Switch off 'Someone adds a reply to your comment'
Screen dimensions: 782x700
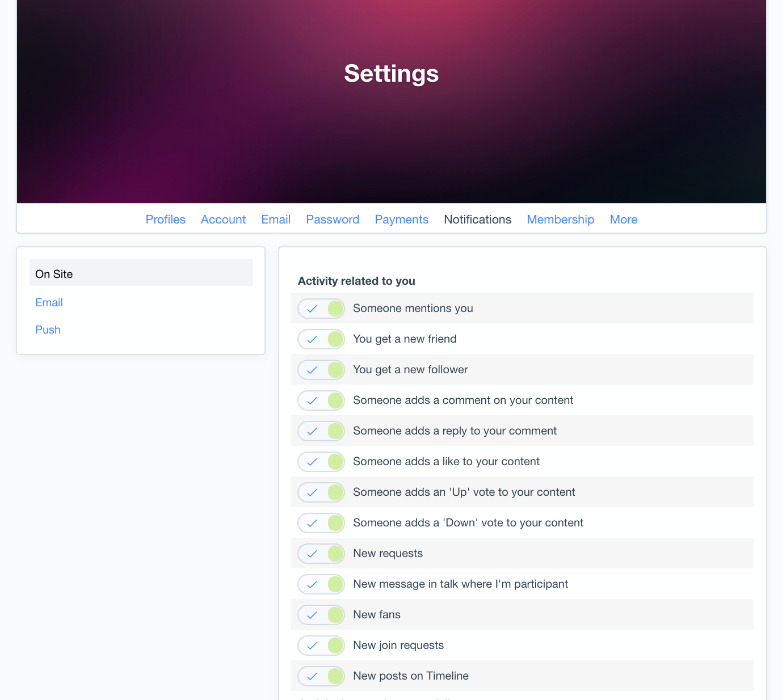321,431
